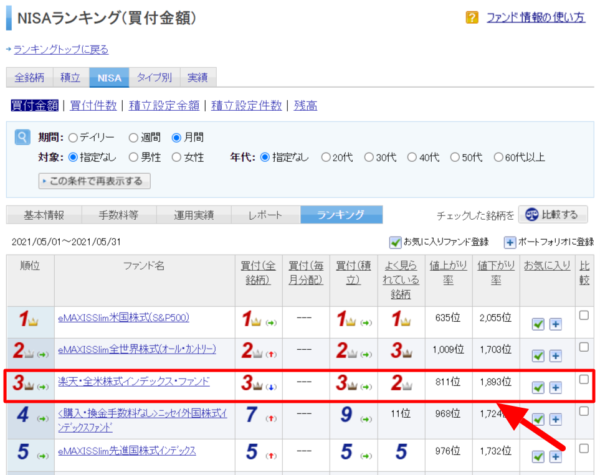Select the NISA tab
Image resolution: width=600 pixels, height=475 pixels.
[x=109, y=78]
